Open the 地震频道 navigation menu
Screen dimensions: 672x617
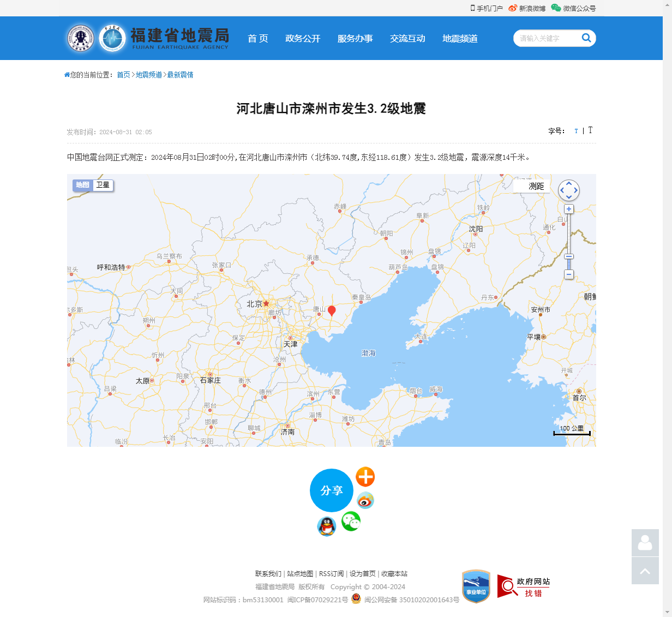460,38
